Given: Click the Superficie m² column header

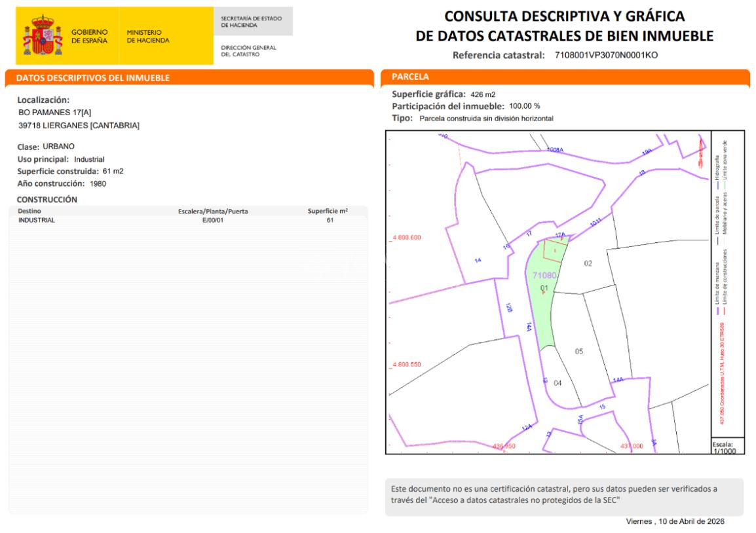Looking at the screenshot, I should (x=327, y=211).
